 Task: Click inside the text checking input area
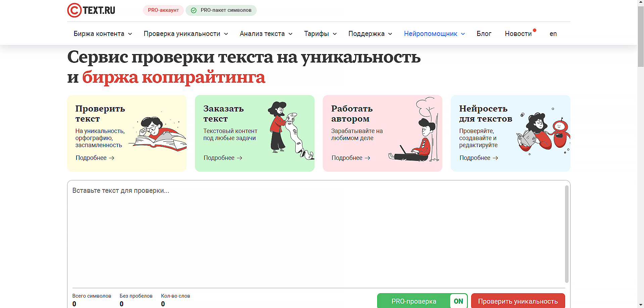[315, 232]
